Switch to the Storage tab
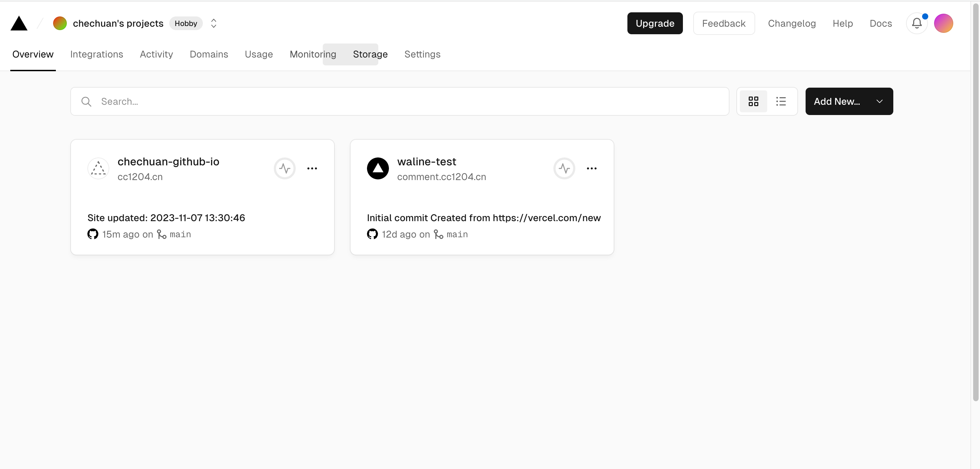 click(370, 54)
